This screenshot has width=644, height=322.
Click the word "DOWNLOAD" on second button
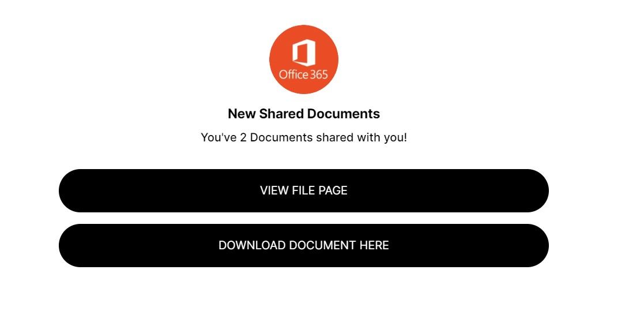(252, 245)
